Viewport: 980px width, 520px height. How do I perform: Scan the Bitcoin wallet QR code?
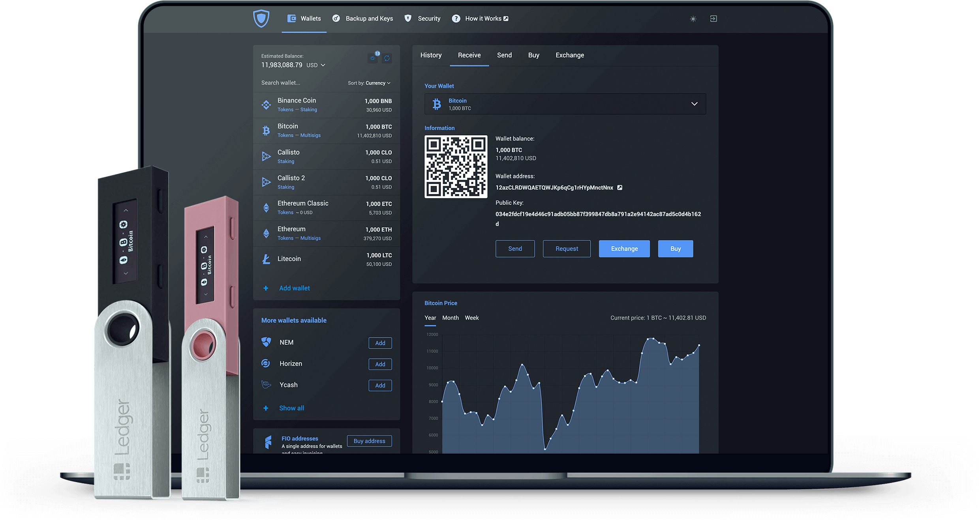[456, 167]
